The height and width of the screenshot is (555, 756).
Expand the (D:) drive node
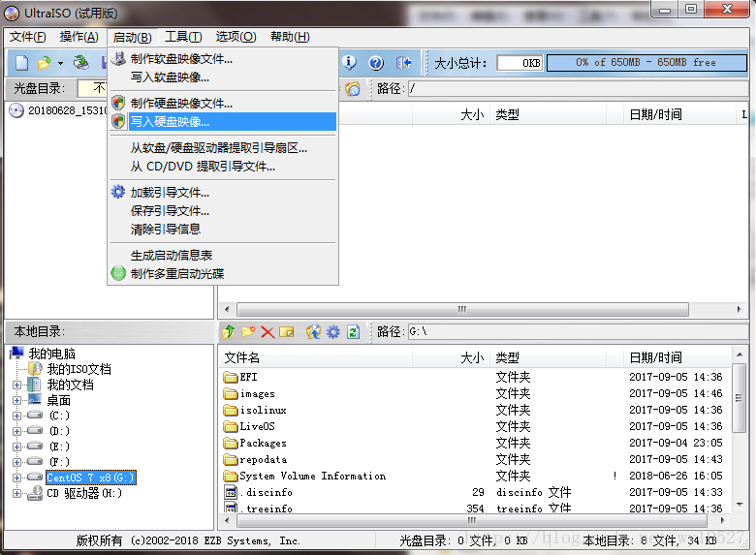tap(16, 431)
